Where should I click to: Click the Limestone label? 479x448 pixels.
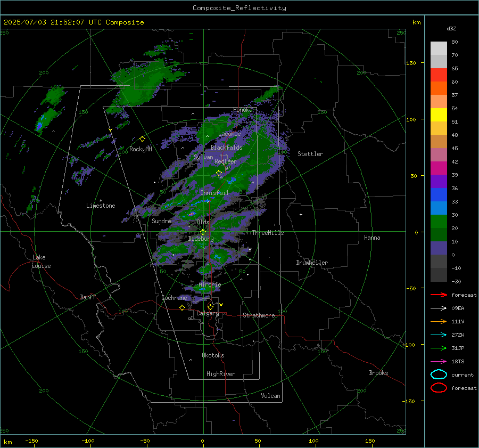(x=101, y=206)
